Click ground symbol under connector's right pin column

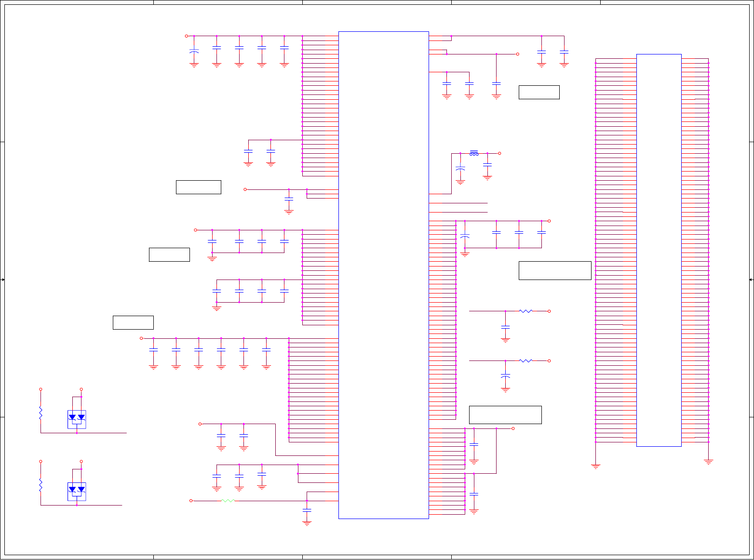(x=708, y=462)
